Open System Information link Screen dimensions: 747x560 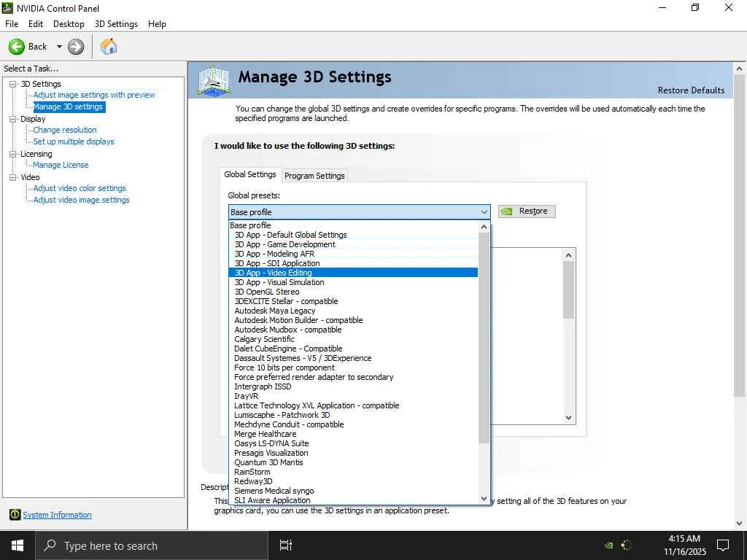(x=57, y=515)
